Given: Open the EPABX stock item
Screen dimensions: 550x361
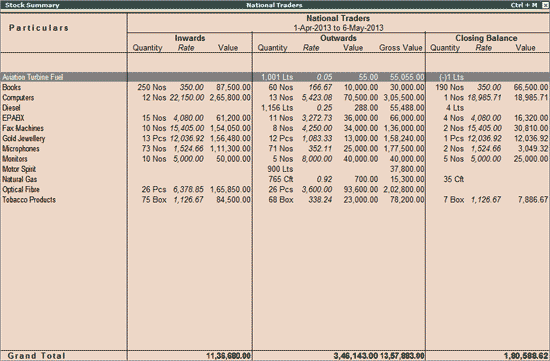Looking at the screenshot, I should coord(13,118).
